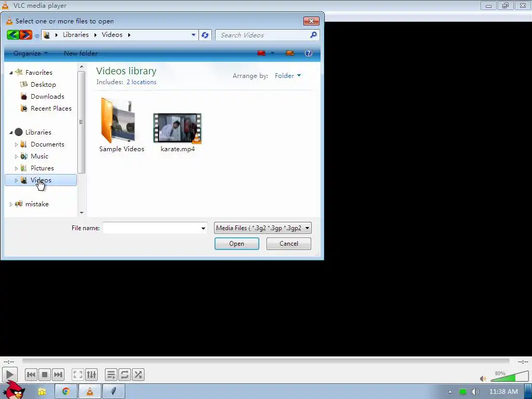The height and width of the screenshot is (399, 532).
Task: Open the 2 locations link
Action: point(141,82)
